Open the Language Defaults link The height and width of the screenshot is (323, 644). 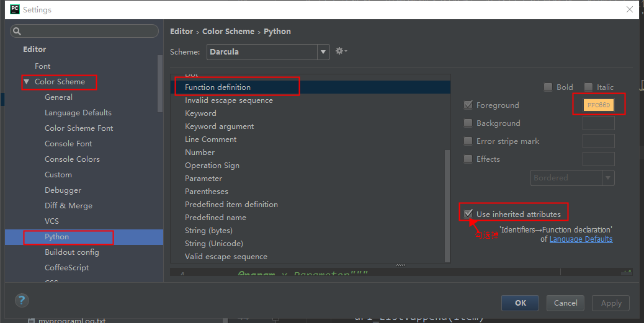coord(581,239)
